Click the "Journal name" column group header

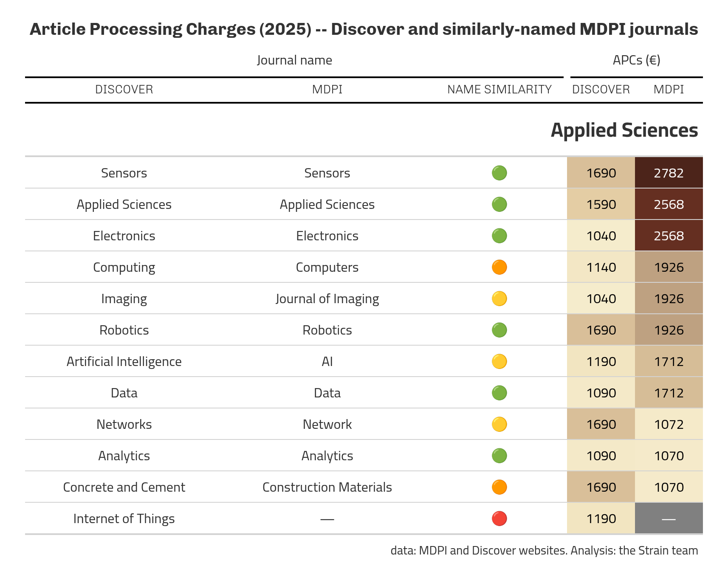(294, 60)
